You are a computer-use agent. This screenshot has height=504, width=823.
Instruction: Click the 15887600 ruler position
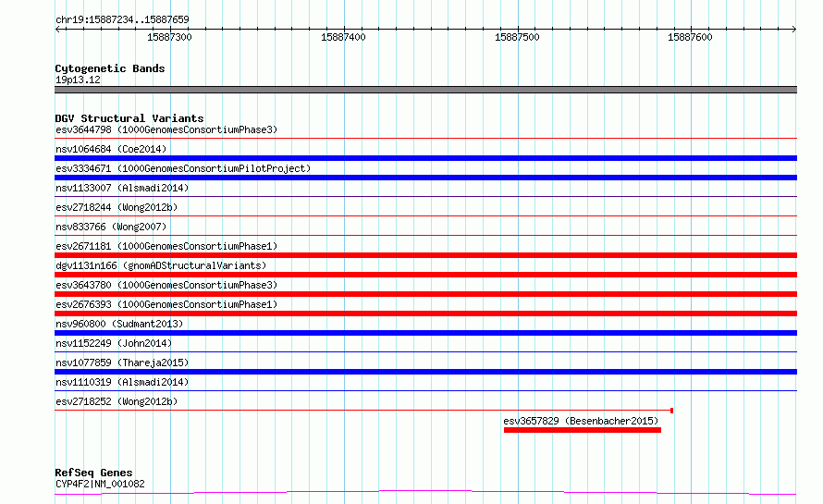click(x=690, y=37)
